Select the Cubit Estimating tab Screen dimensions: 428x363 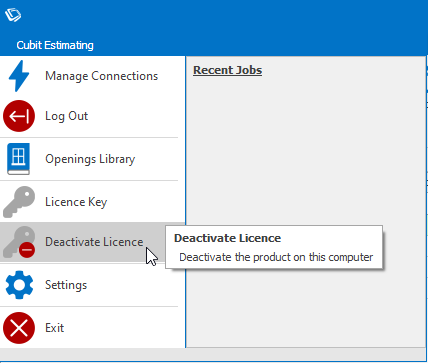click(55, 45)
